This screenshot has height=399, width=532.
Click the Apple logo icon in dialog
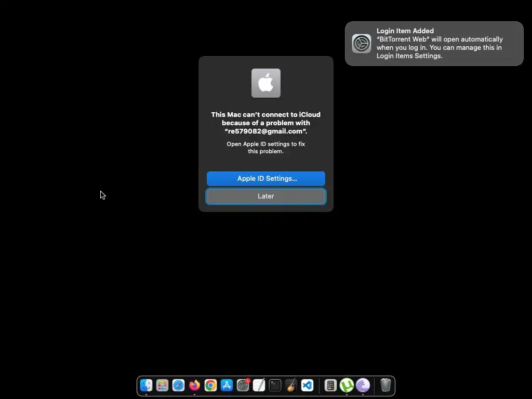tap(266, 83)
